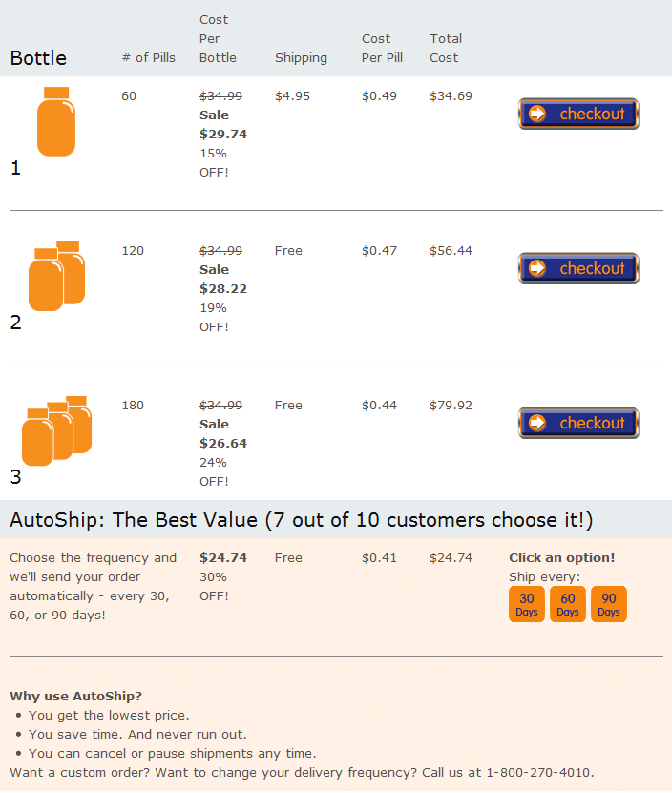
Task: Click the Why use AutoShip? heading
Action: click(76, 697)
